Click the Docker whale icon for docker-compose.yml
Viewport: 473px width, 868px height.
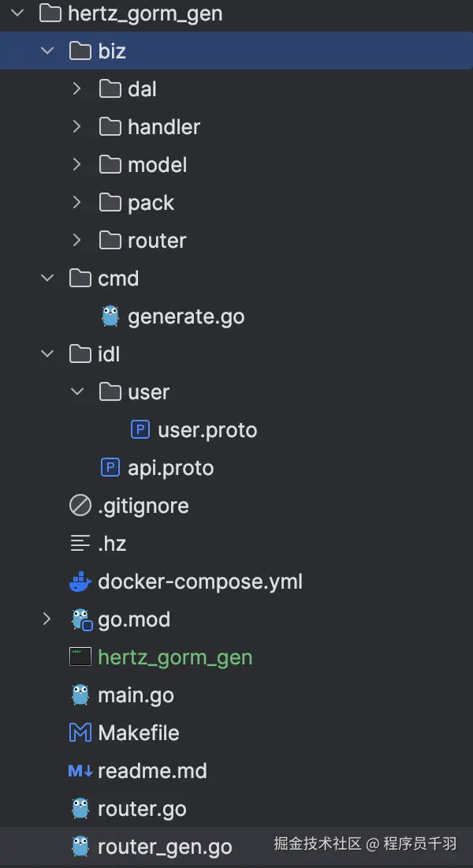click(x=80, y=582)
